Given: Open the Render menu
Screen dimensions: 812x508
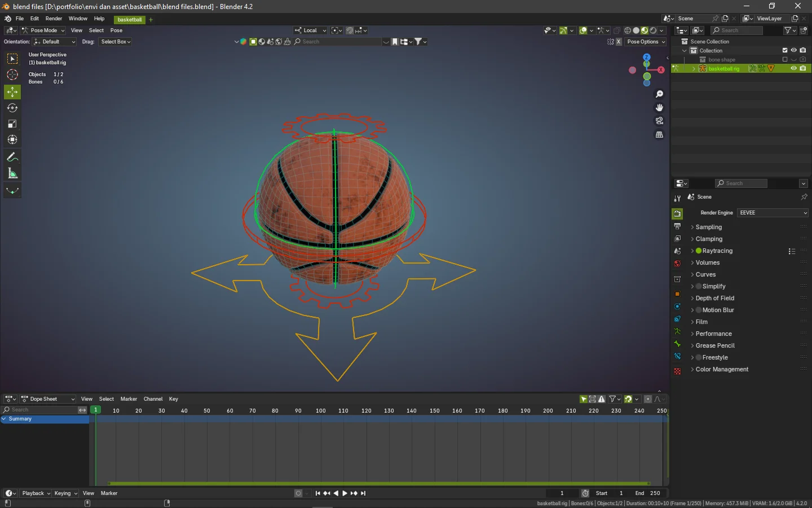Looking at the screenshot, I should tap(54, 19).
